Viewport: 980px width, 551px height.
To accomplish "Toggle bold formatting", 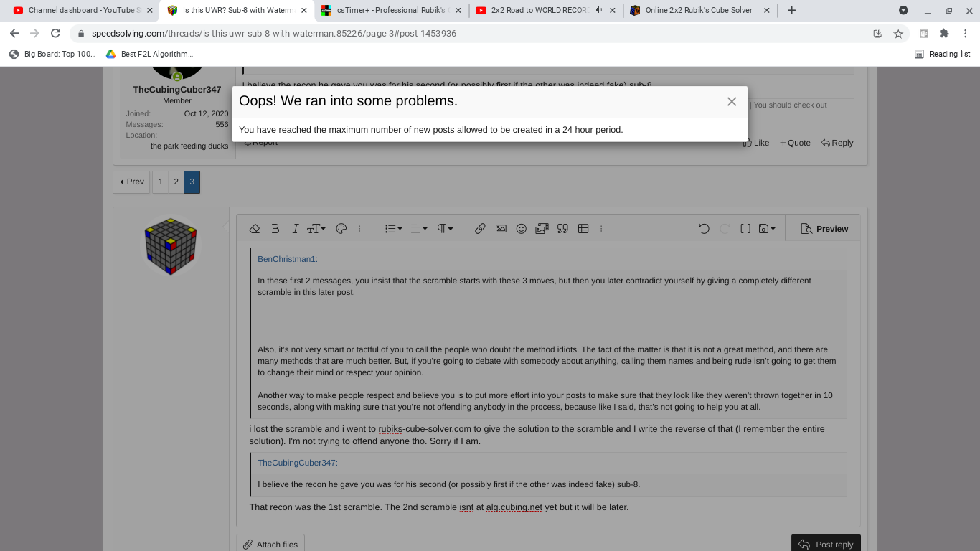I will point(275,229).
